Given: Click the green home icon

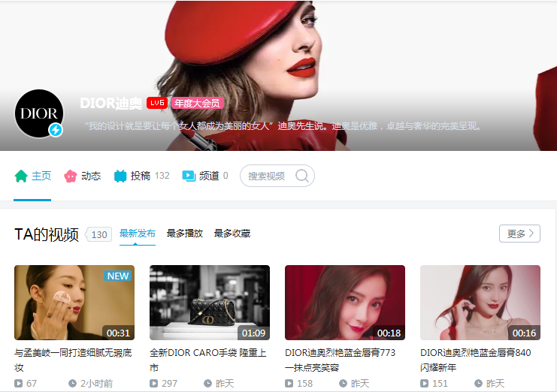Looking at the screenshot, I should (x=21, y=176).
